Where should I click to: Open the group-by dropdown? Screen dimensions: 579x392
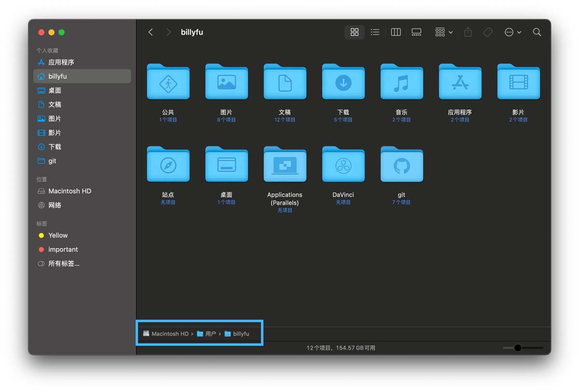tap(443, 32)
